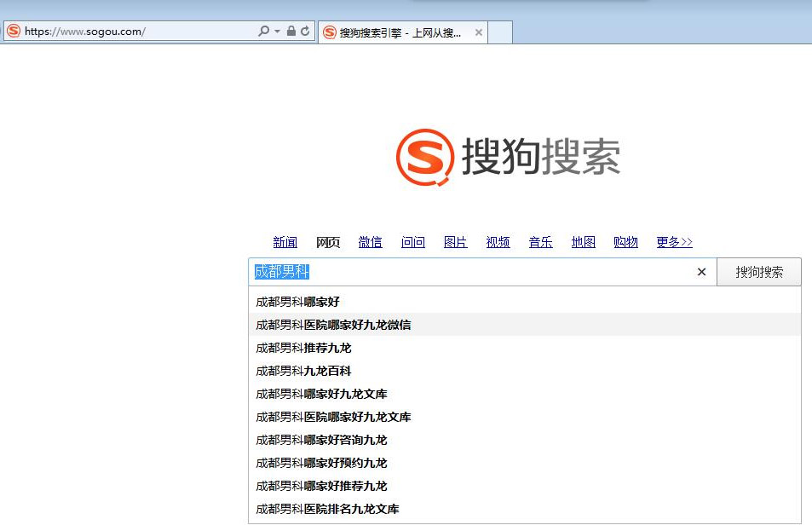Image resolution: width=812 pixels, height=531 pixels.
Task: Switch to 图片 image search
Action: 456,242
